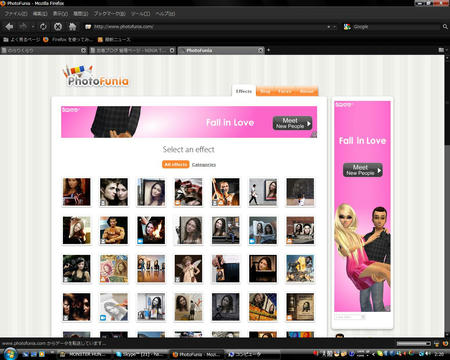Select the All effects filter button
450x360 pixels.
(176, 164)
